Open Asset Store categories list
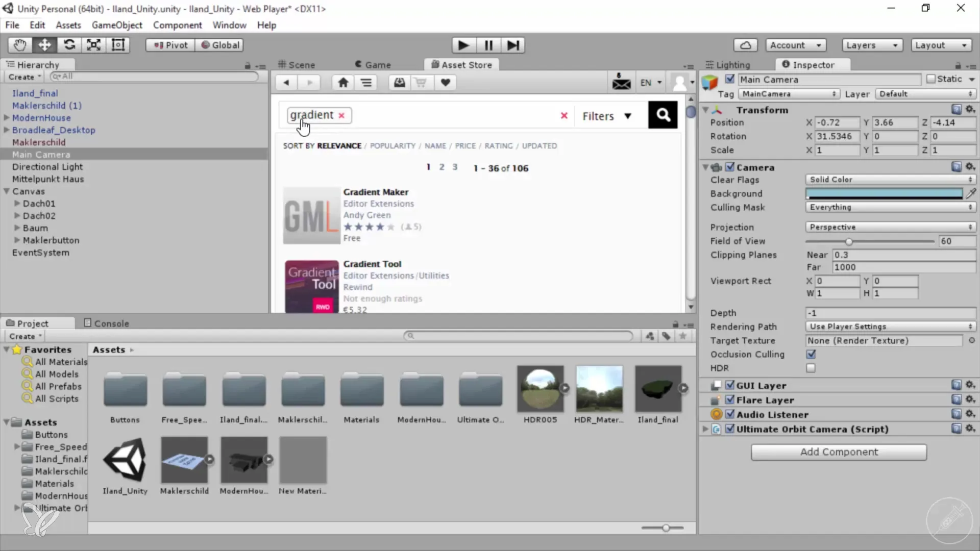Image resolution: width=980 pixels, height=551 pixels. tap(366, 83)
